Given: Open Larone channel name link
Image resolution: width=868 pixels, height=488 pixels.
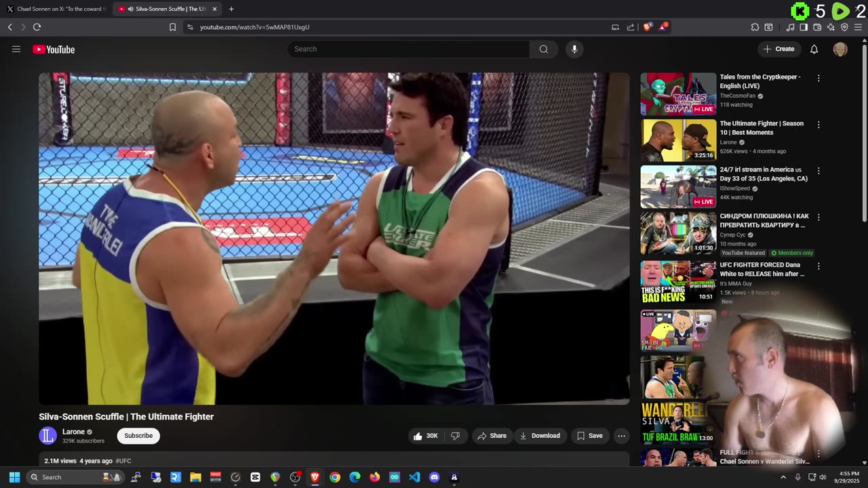Looking at the screenshot, I should (x=73, y=432).
